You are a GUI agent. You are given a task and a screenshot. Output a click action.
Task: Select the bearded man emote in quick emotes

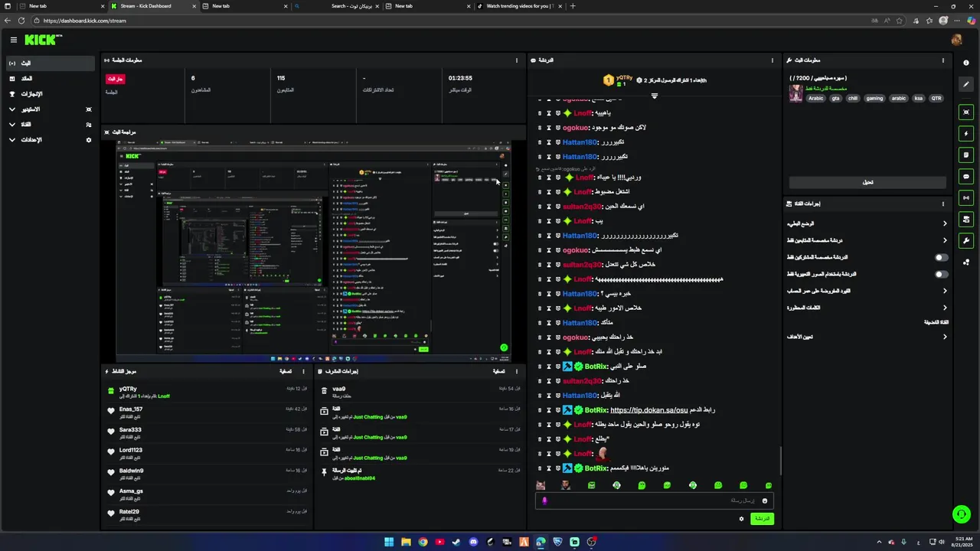566,485
